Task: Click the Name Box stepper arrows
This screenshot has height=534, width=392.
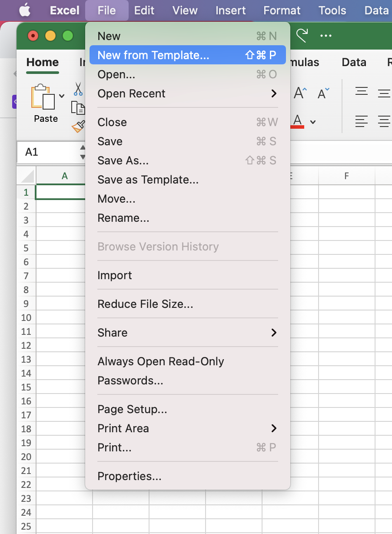Action: [83, 152]
